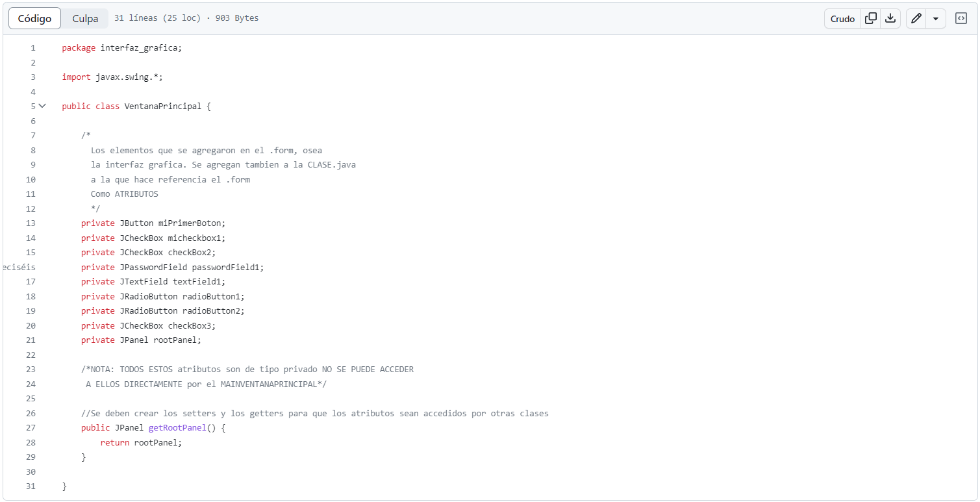Copy the file contents using the copy icon
This screenshot has height=502, width=980.
[871, 18]
